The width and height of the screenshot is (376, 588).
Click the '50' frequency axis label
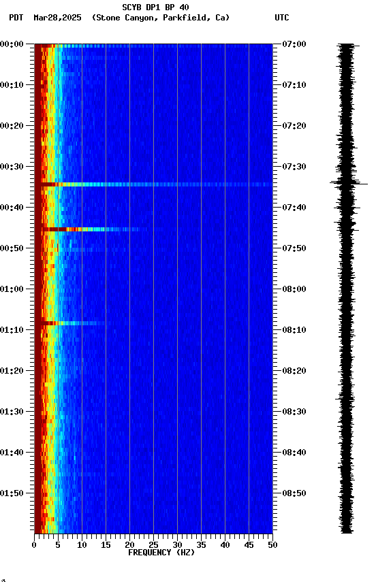pyautogui.click(x=272, y=546)
